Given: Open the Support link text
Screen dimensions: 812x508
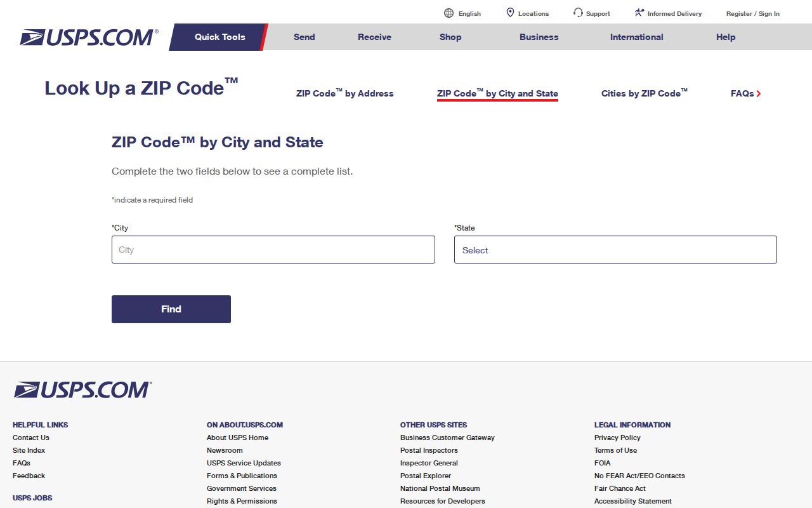Looking at the screenshot, I should point(598,13).
